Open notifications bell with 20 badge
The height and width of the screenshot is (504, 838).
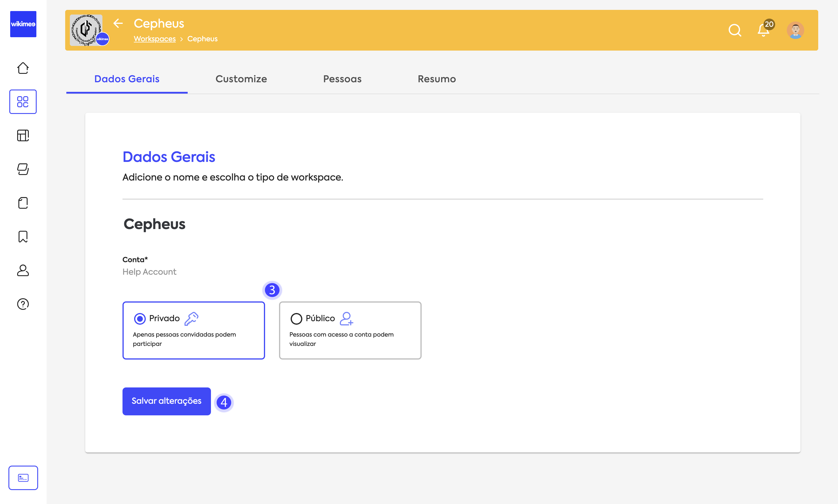pyautogui.click(x=763, y=30)
